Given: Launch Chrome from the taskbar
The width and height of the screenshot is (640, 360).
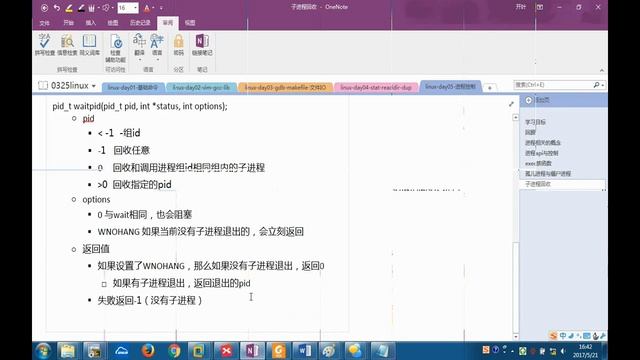Looking at the screenshot, I should (x=174, y=351).
